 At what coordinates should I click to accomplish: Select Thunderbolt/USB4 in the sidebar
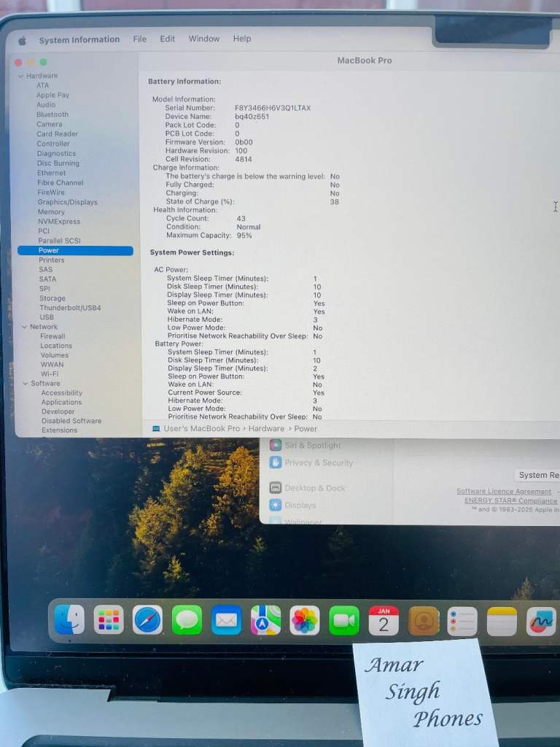tap(70, 308)
